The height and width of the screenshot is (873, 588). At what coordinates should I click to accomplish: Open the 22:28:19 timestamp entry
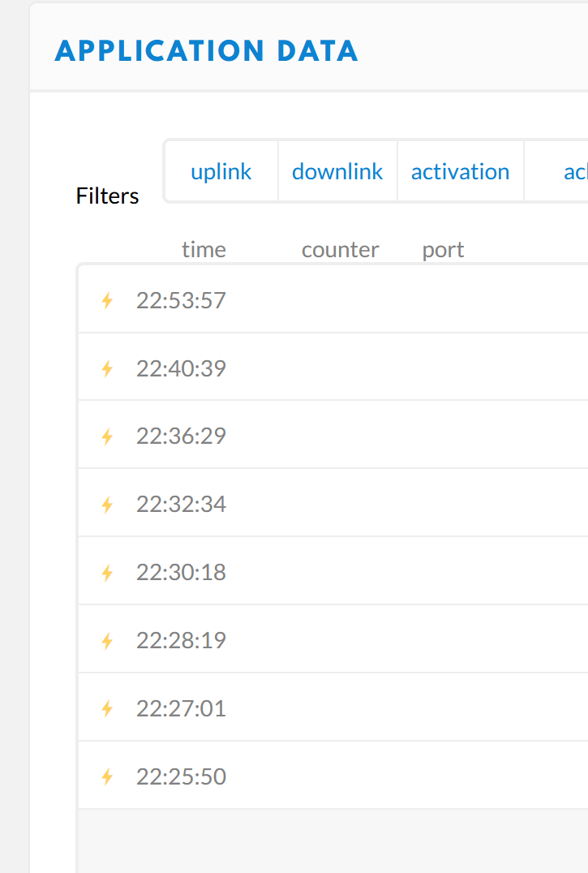[182, 641]
